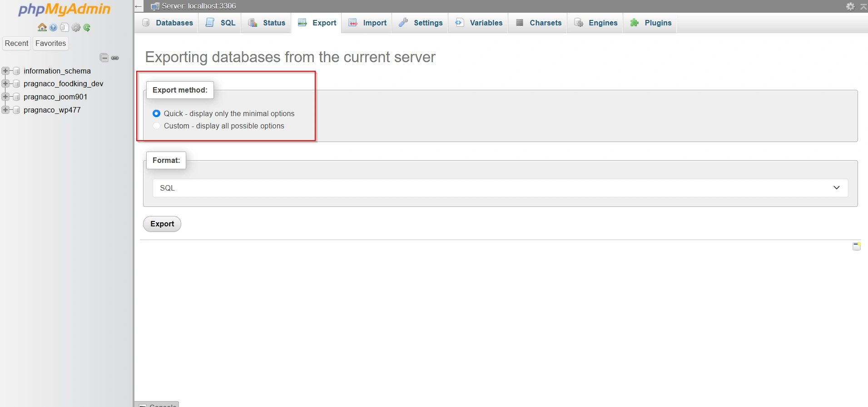The image size is (868, 407).
Task: Hide navigation panel using left arrow
Action: point(139,6)
